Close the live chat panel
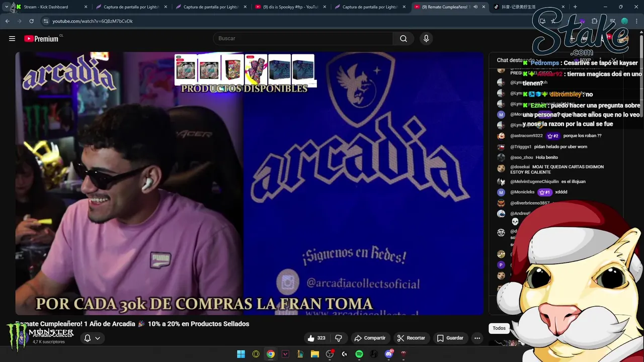Screen dimensions: 644x362 [x=614, y=60]
